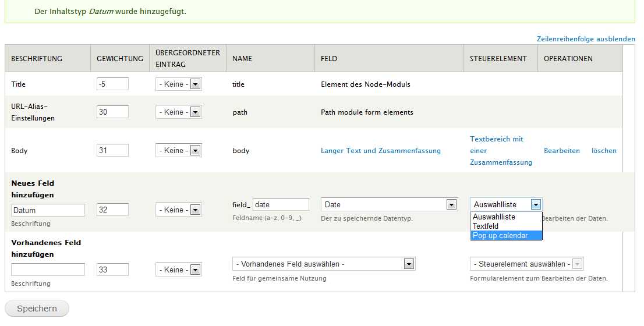Click weight input showing 33
This screenshot has height=326, width=644.
112,270
